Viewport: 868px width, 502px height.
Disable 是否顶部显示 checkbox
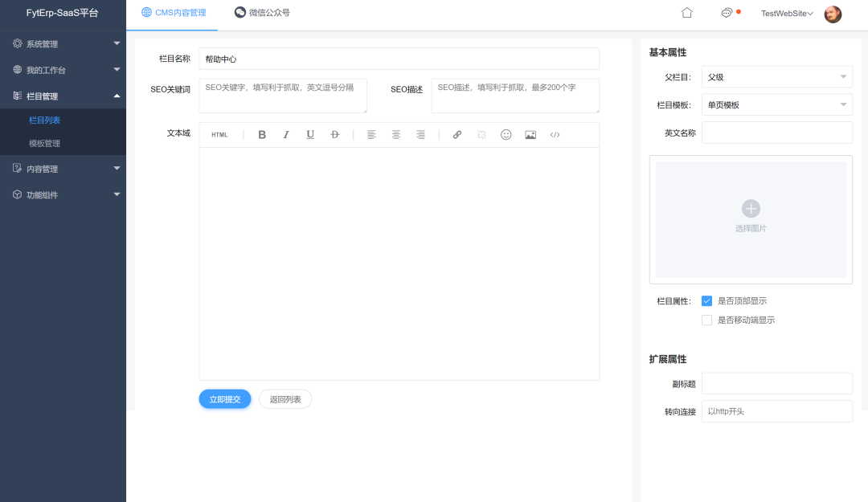click(x=706, y=300)
